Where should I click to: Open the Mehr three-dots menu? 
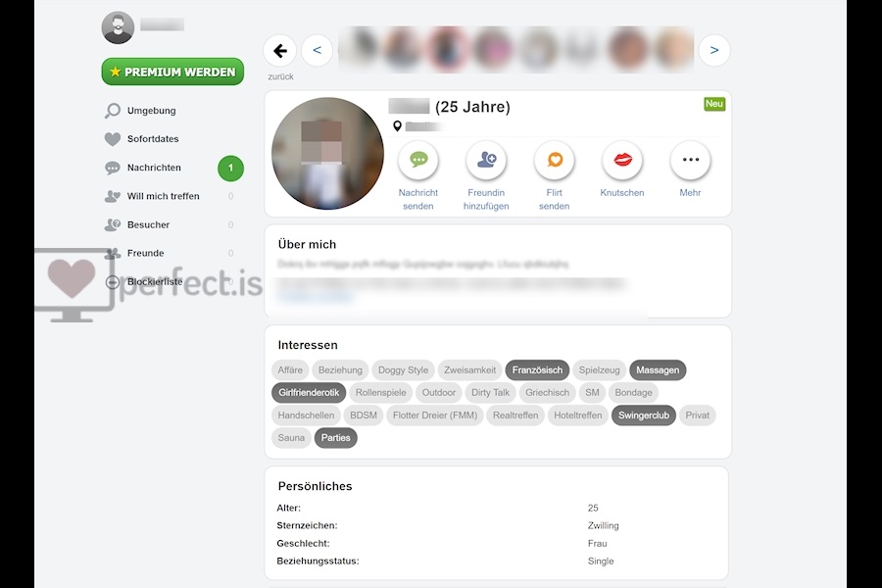[x=690, y=161]
